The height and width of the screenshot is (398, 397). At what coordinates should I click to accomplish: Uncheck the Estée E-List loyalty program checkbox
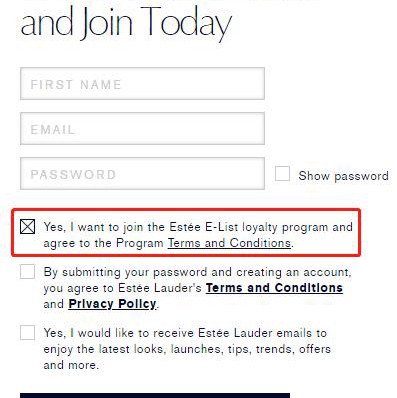(27, 227)
